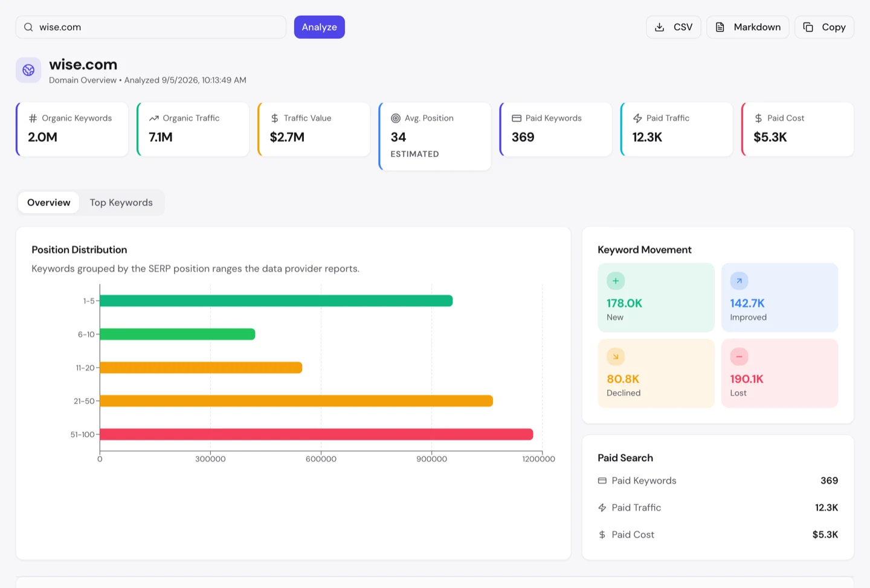Click the 2.0M Organic Keywords value

(43, 137)
